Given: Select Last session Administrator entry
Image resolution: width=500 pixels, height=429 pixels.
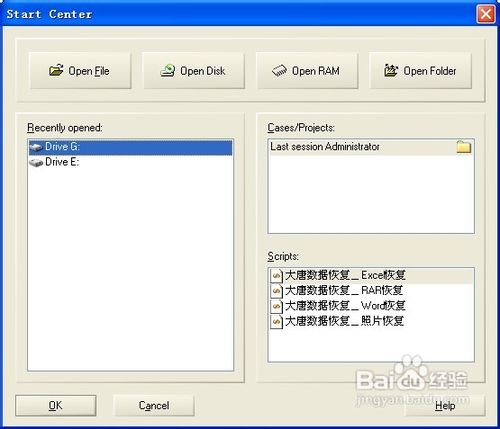Looking at the screenshot, I should click(371, 147).
